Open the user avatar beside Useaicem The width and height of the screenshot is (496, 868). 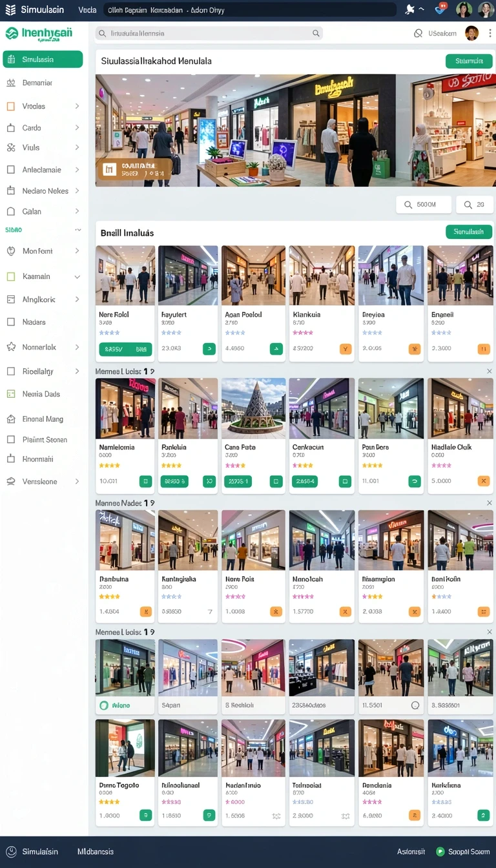point(471,33)
